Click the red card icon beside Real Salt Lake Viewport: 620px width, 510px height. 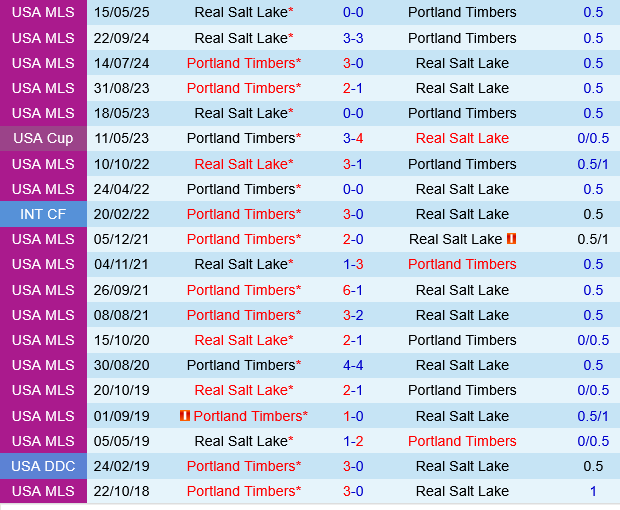tap(511, 239)
